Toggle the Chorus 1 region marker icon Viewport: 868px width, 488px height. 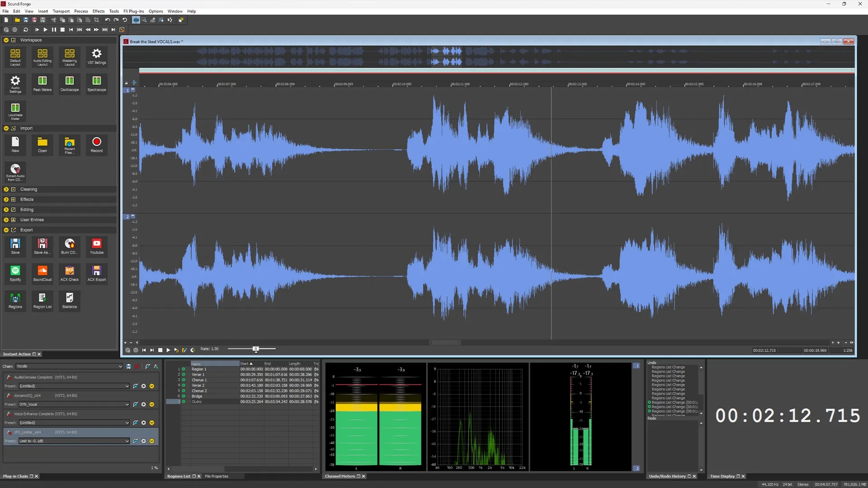(x=183, y=380)
